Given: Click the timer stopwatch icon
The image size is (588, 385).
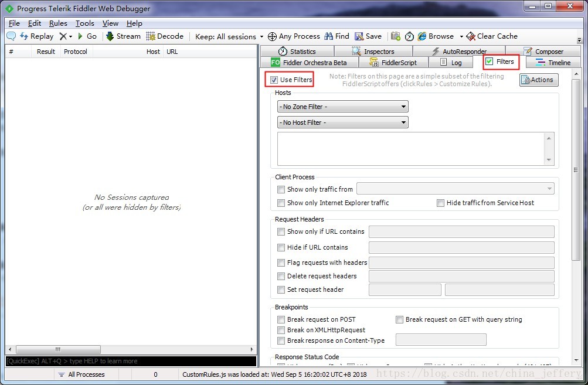Looking at the screenshot, I should click(410, 36).
